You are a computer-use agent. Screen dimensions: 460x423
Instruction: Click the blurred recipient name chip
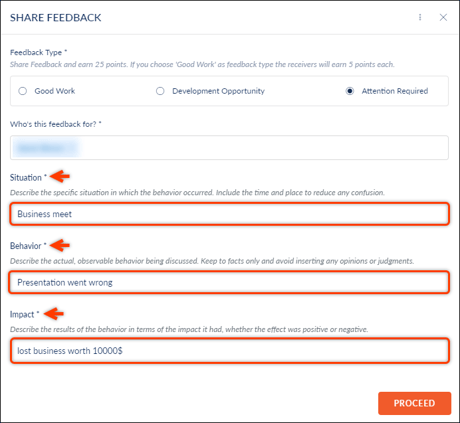coord(46,147)
